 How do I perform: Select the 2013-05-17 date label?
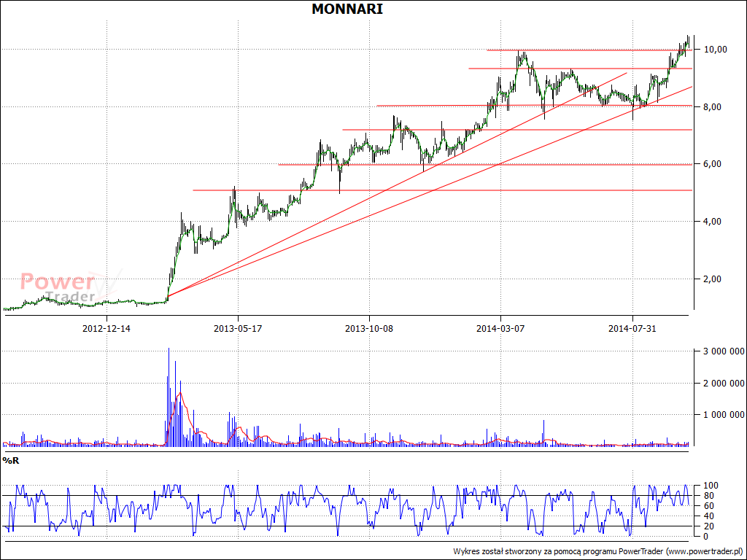pyautogui.click(x=238, y=329)
